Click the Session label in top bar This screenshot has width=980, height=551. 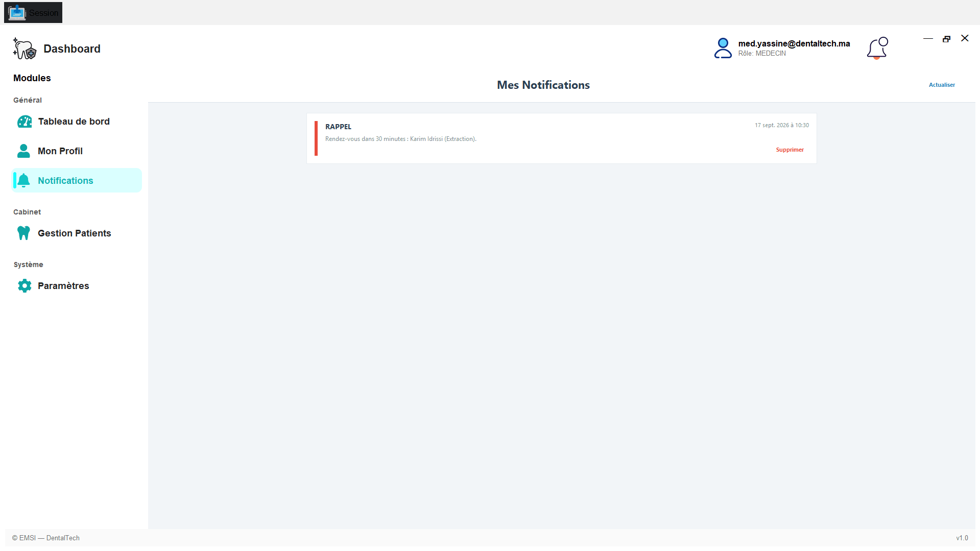[43, 13]
